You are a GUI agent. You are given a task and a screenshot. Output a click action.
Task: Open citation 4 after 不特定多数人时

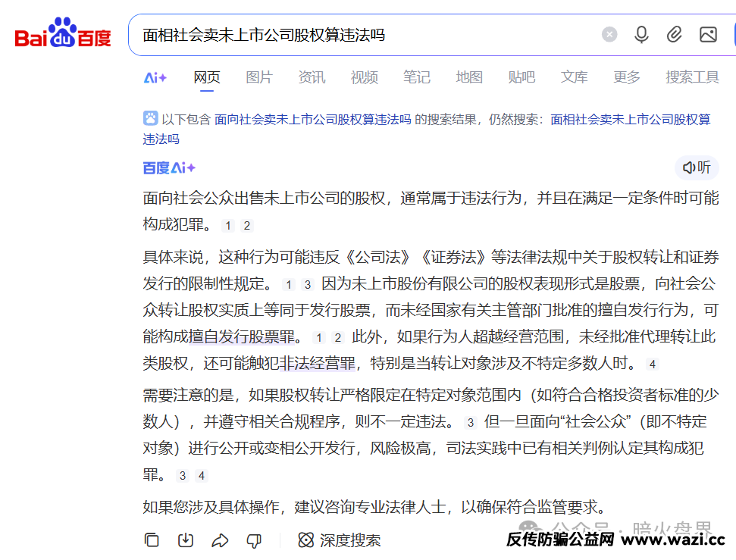point(653,364)
